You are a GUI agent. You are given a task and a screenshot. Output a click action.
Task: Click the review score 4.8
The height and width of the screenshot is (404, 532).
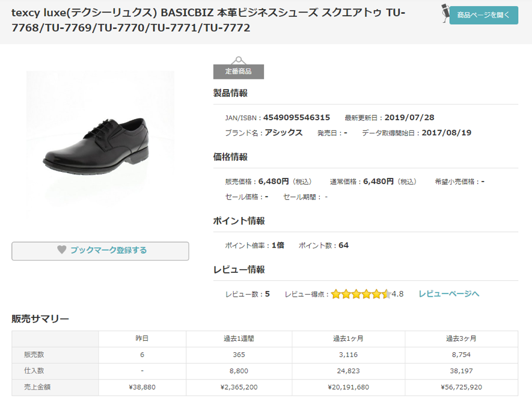[x=397, y=294]
